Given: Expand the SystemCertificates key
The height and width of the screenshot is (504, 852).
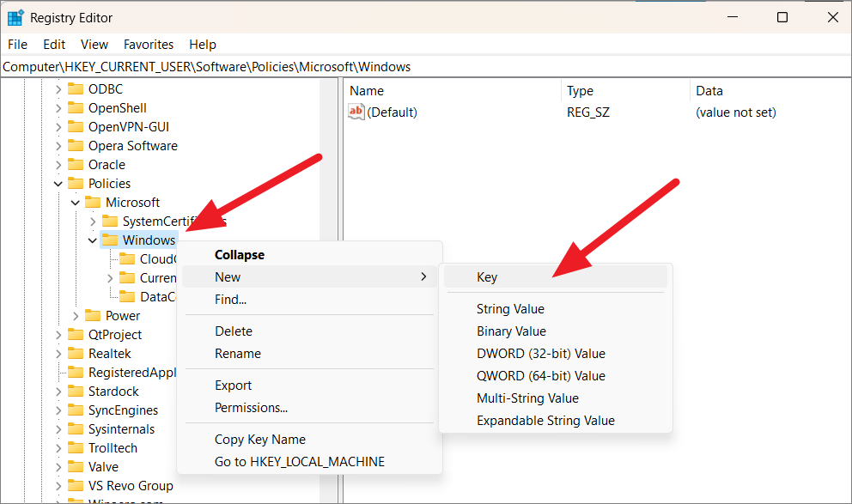Looking at the screenshot, I should pyautogui.click(x=93, y=222).
